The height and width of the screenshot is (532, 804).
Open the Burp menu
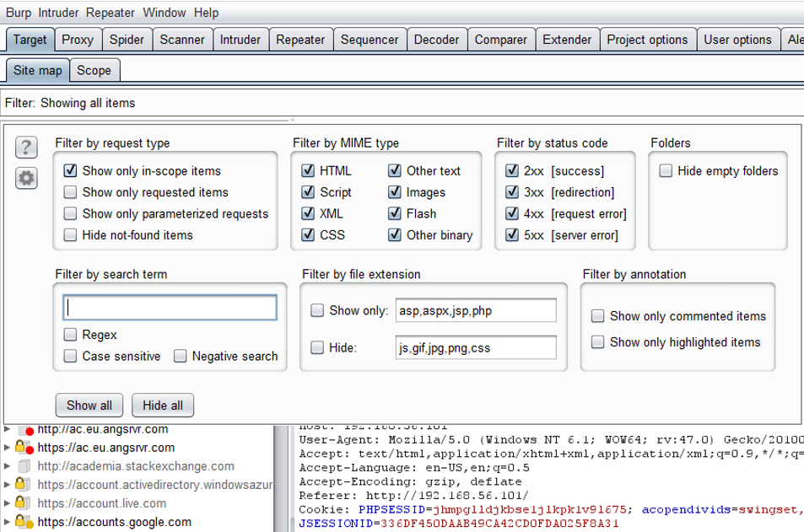pyautogui.click(x=19, y=13)
